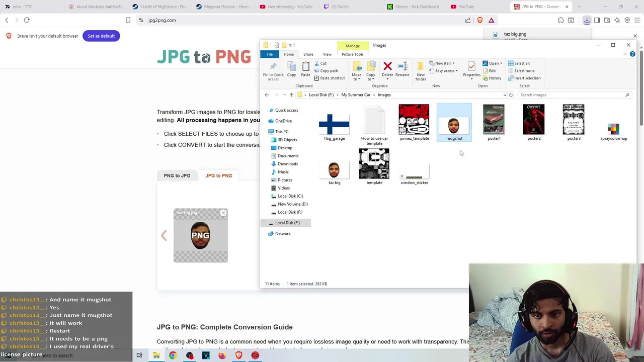Screen dimensions: 644x362
Task: Switch to Share ribbon tab
Action: click(x=308, y=54)
